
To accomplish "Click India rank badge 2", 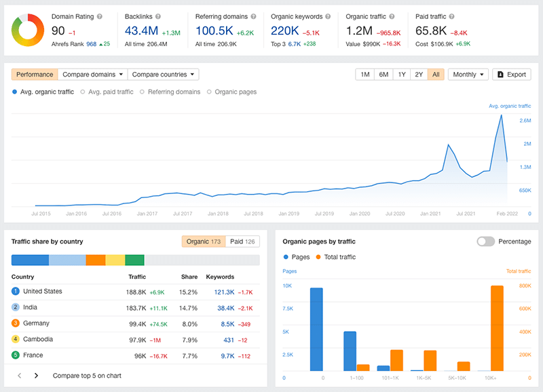I will click(16, 307).
